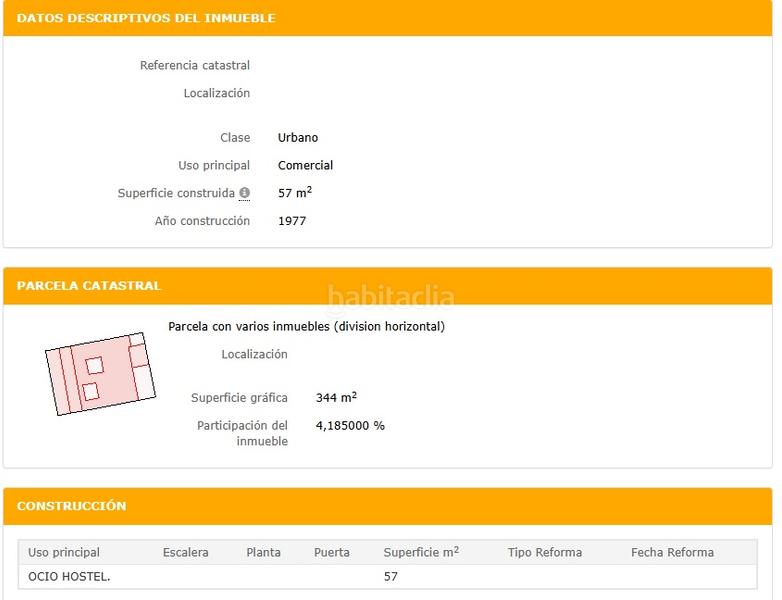Click the Urbano class value

pyautogui.click(x=298, y=137)
